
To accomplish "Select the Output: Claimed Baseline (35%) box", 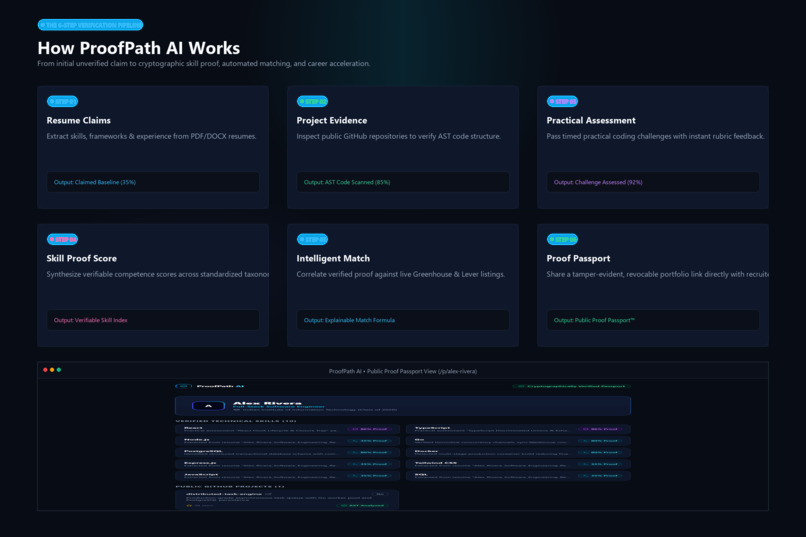I will (153, 182).
